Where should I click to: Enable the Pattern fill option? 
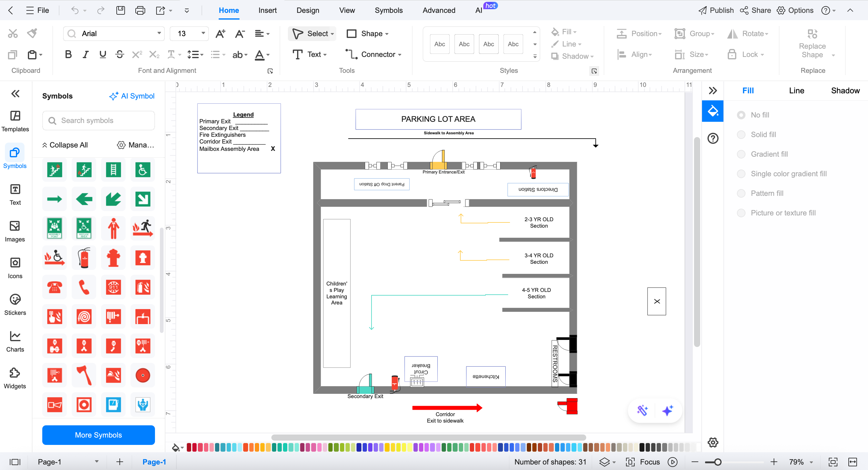[x=741, y=193]
